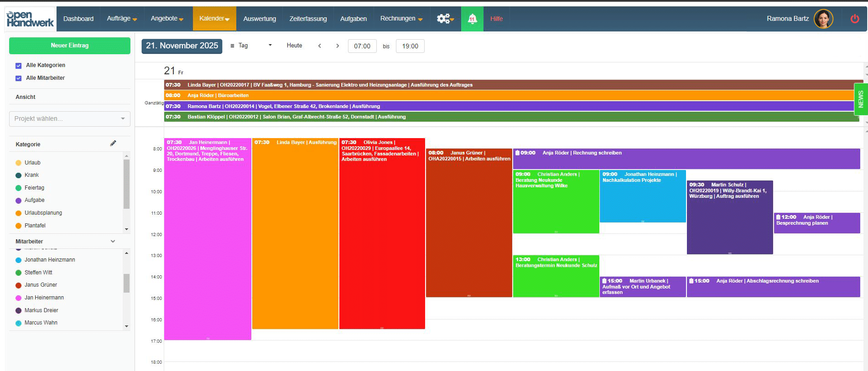Viewport: 868px width, 371px height.
Task: Go to previous day arrow
Action: pyautogui.click(x=320, y=46)
